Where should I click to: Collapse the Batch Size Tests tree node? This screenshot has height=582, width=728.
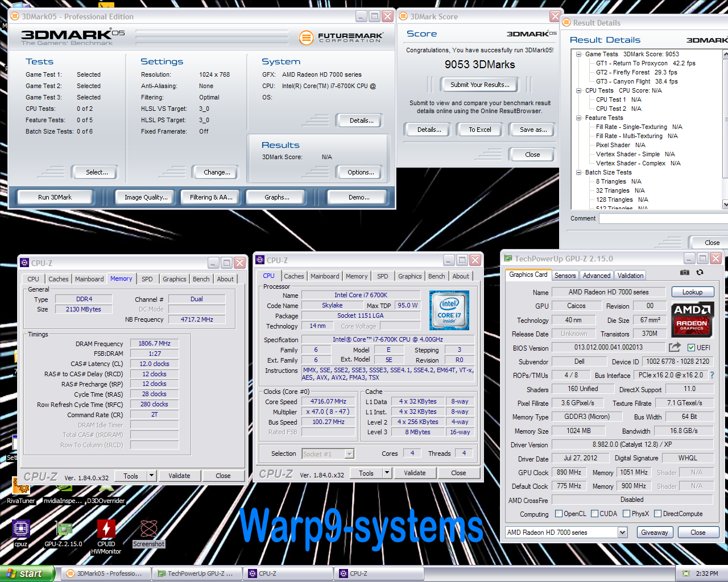[578, 173]
